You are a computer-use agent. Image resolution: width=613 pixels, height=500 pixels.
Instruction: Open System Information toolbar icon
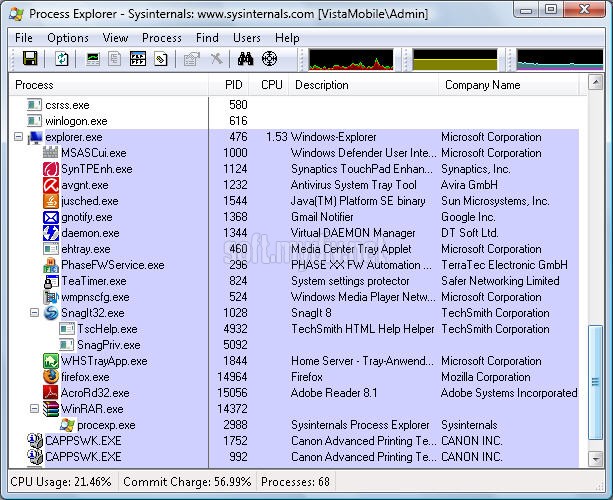coord(93,59)
